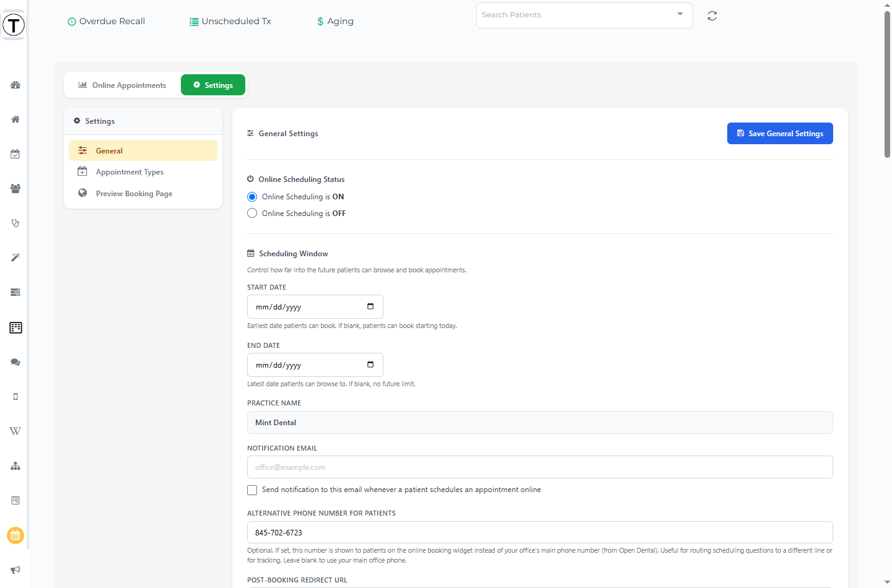
Task: Switch to the green Settings tab
Action: point(213,85)
